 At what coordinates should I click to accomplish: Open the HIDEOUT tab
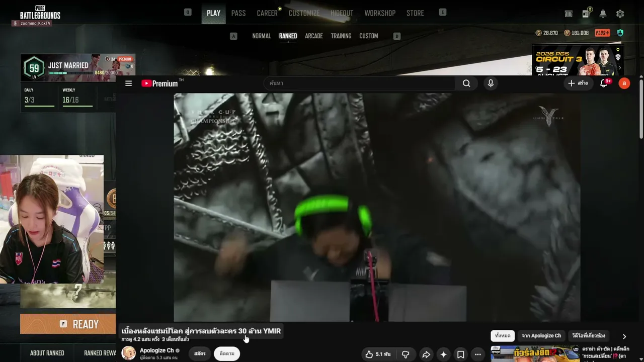[x=342, y=13]
